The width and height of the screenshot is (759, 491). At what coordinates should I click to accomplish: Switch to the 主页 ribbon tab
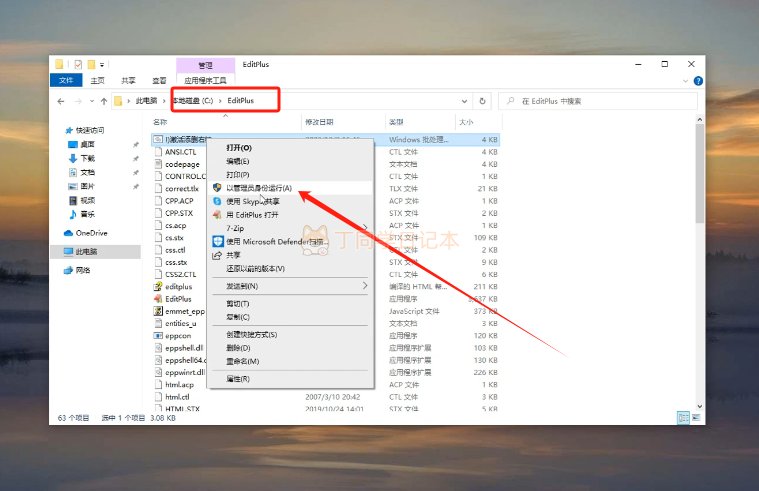coord(97,80)
